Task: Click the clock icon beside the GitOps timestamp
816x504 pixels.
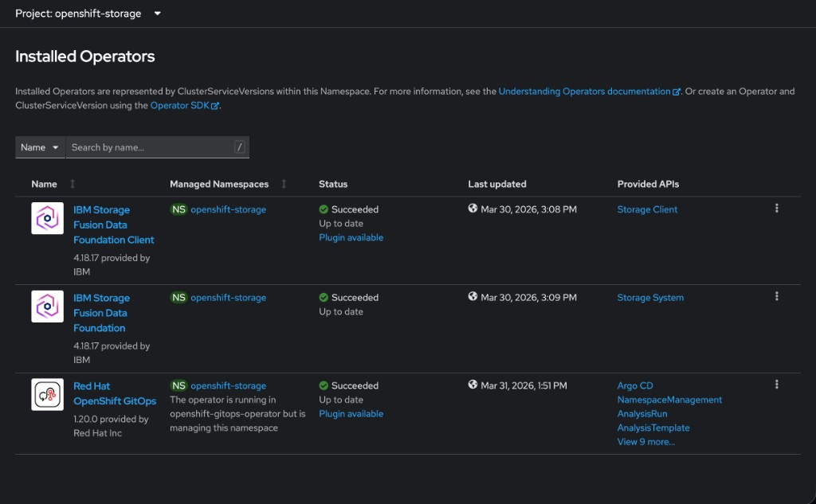Action: pos(473,385)
